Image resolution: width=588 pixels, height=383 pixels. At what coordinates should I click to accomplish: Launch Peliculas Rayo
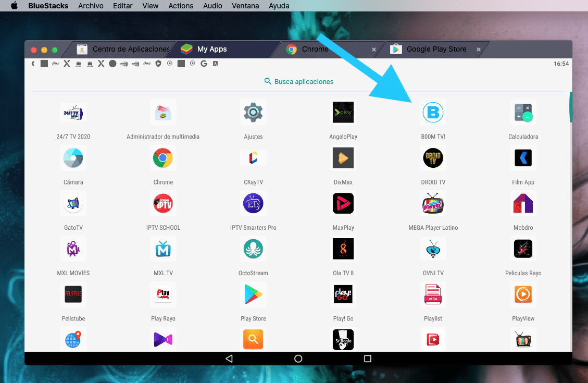pos(523,249)
